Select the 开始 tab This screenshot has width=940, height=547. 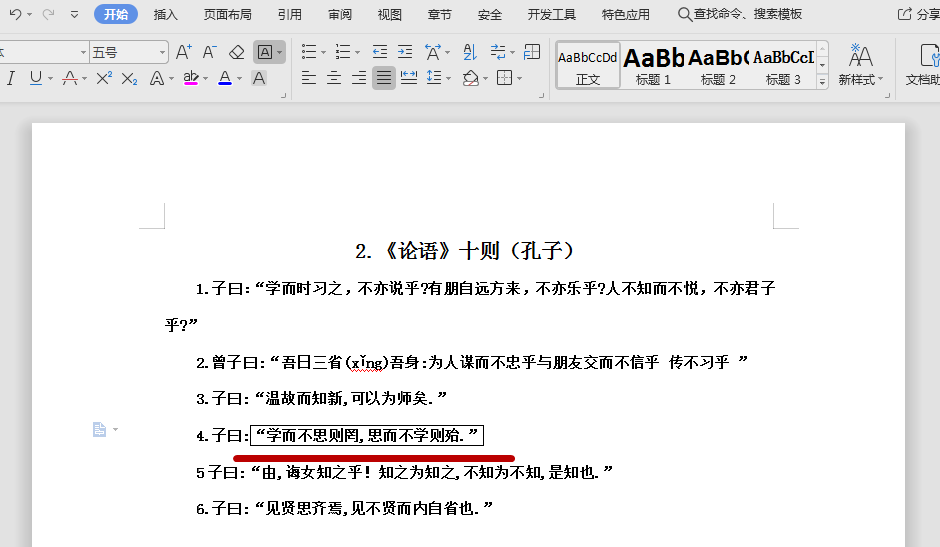coord(116,14)
